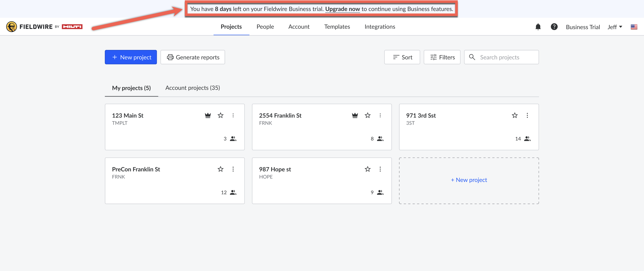
Task: Star the 123 Main St project
Action: 220,115
